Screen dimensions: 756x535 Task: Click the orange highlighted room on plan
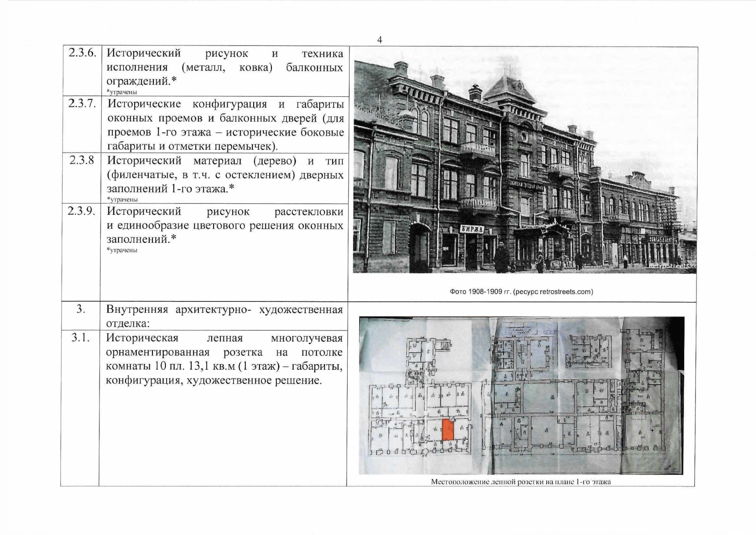tap(448, 430)
